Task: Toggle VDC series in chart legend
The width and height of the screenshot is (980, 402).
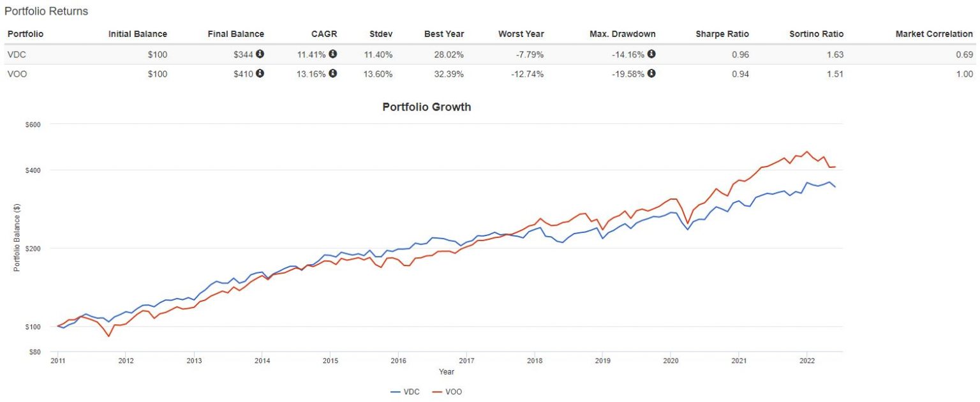Action: point(406,392)
